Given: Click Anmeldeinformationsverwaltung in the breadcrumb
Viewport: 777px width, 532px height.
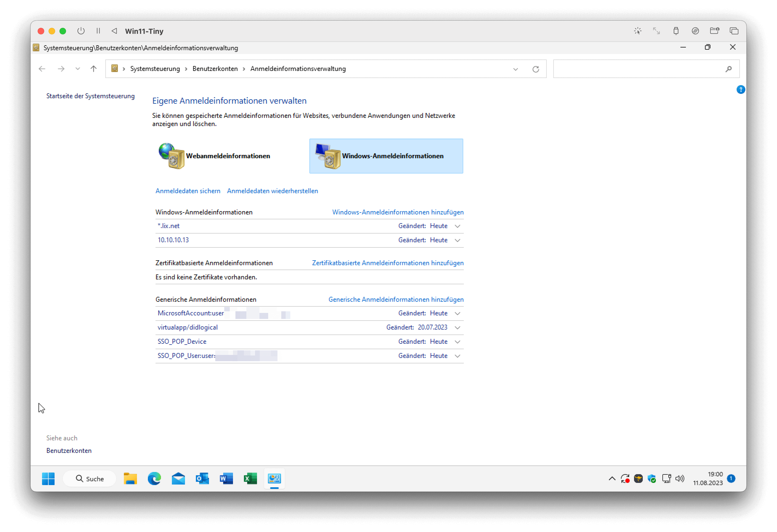Looking at the screenshot, I should click(298, 68).
